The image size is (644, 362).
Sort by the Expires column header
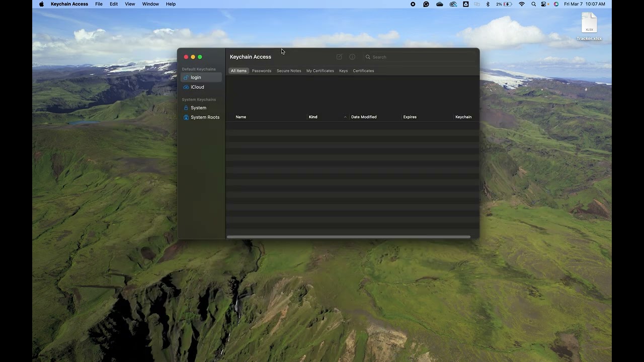click(x=410, y=117)
